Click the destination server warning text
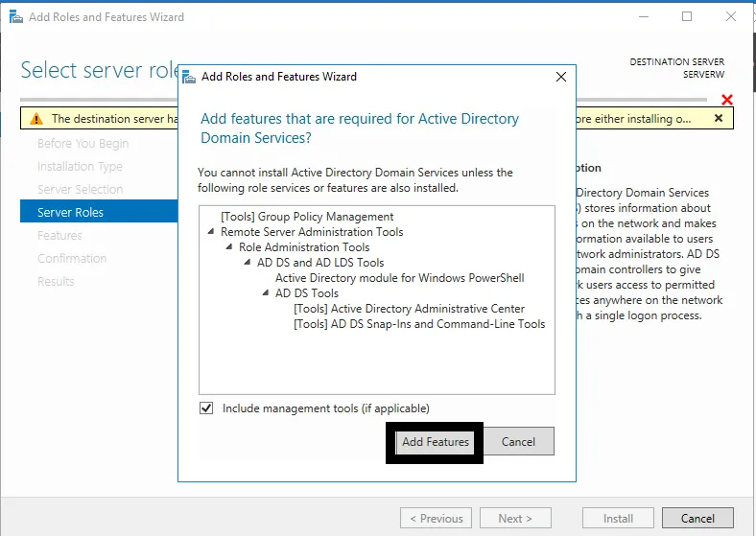This screenshot has width=756, height=536. click(x=115, y=119)
